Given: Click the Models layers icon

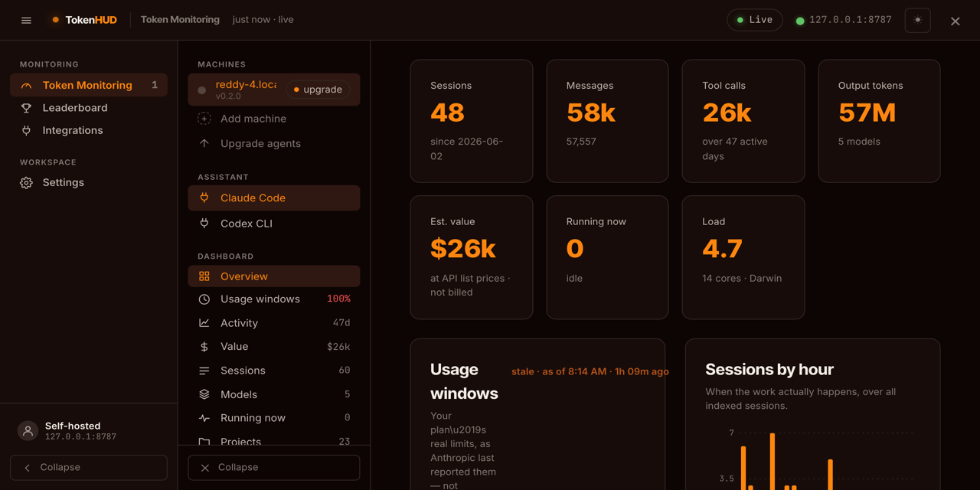Looking at the screenshot, I should [204, 394].
